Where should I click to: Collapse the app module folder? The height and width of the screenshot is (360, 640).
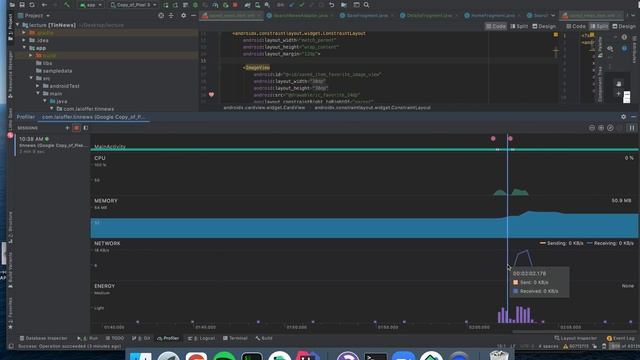tap(24, 48)
